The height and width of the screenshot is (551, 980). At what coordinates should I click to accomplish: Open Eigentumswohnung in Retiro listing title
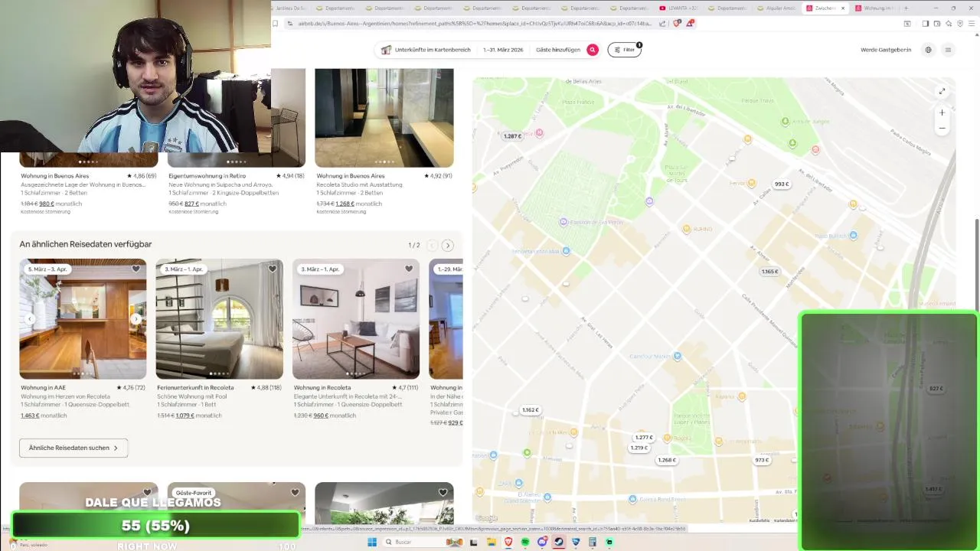(207, 176)
